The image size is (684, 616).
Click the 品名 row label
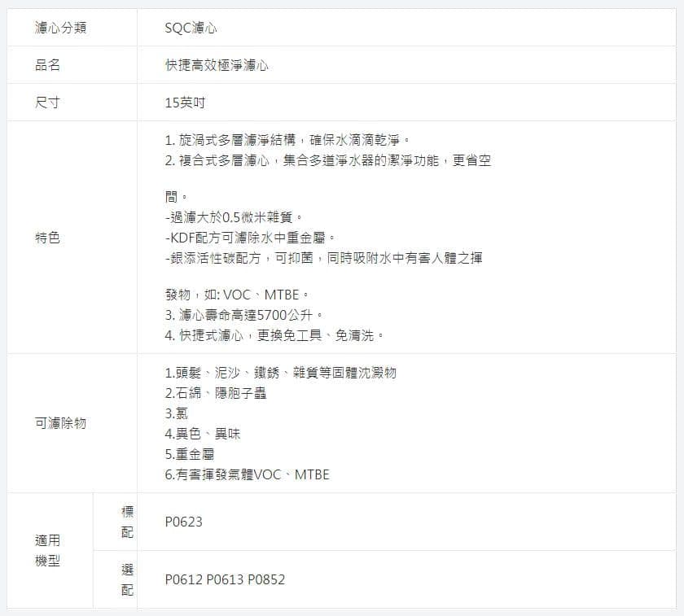(x=47, y=65)
